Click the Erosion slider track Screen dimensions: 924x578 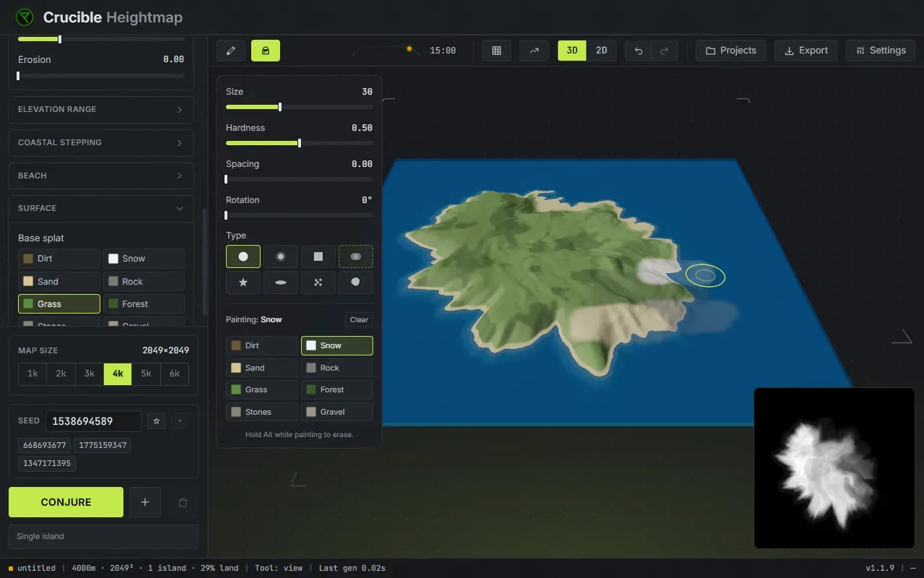[x=101, y=75]
